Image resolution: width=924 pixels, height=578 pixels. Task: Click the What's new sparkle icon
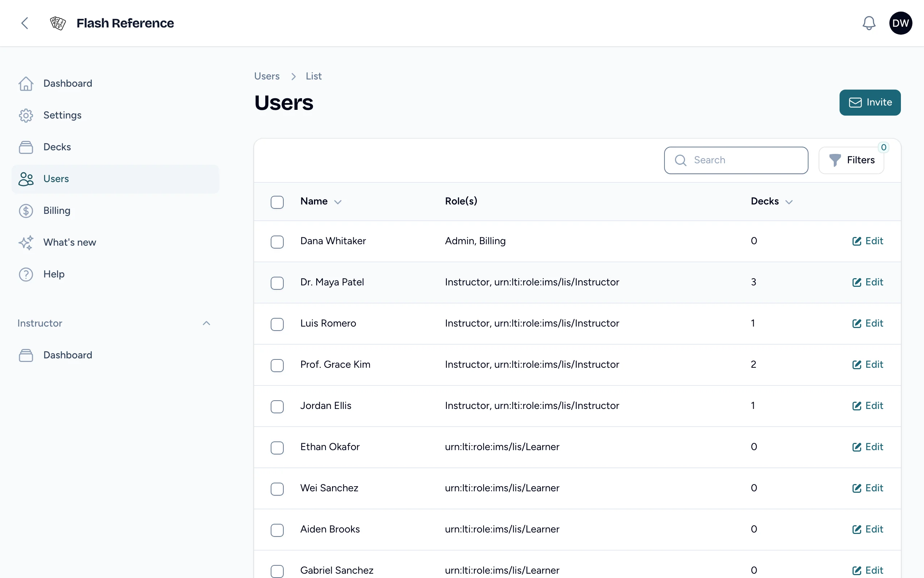[26, 242]
